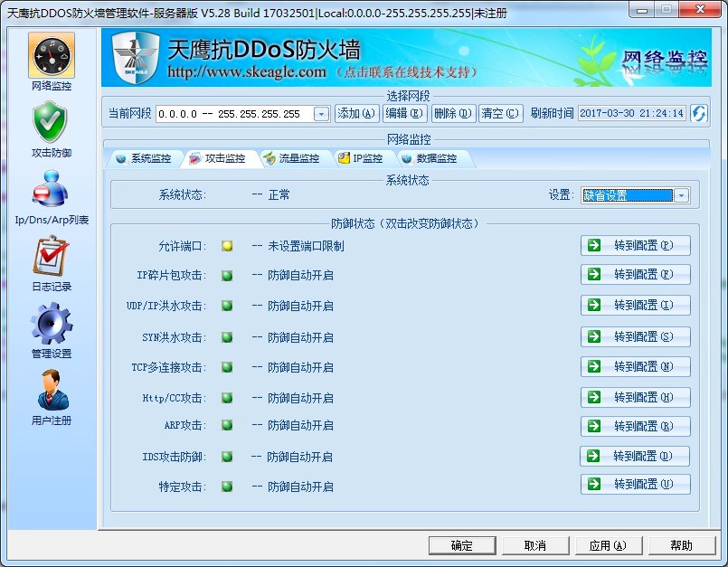Open the http://www.skeagle.com link
The image size is (728, 567).
pos(247,72)
